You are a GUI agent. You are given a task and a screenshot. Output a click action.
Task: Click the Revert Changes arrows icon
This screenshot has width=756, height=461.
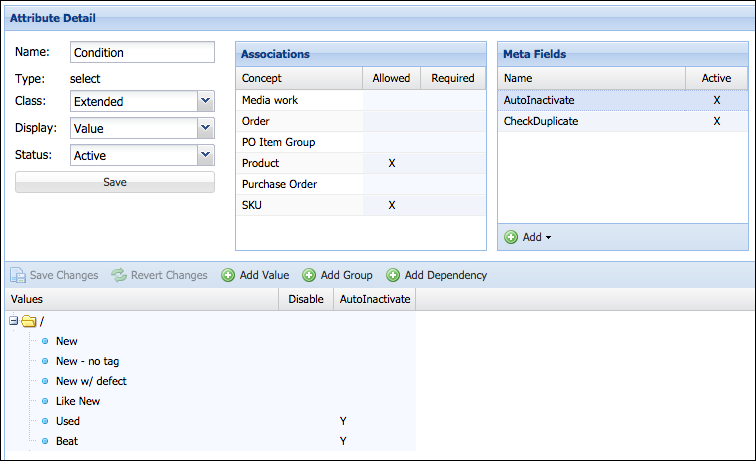point(119,275)
